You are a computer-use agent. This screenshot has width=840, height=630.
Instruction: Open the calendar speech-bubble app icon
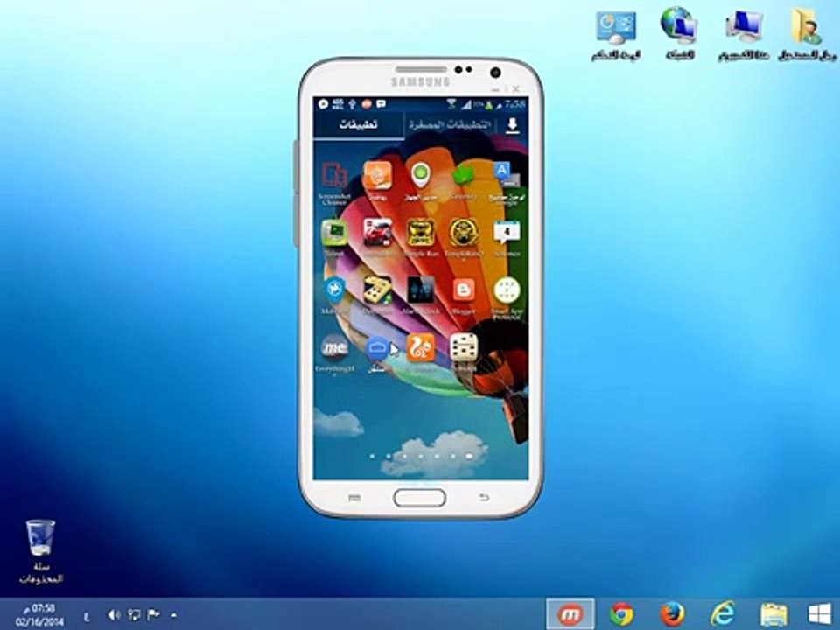tap(507, 233)
